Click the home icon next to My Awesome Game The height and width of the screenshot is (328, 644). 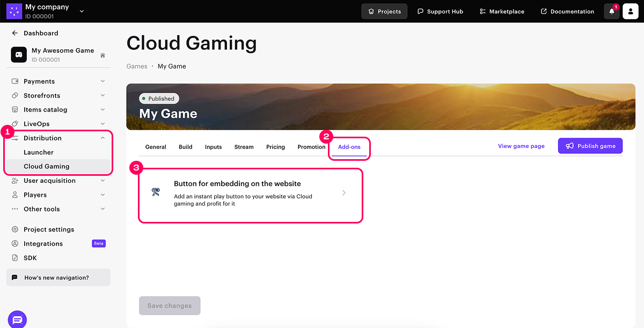point(103,55)
